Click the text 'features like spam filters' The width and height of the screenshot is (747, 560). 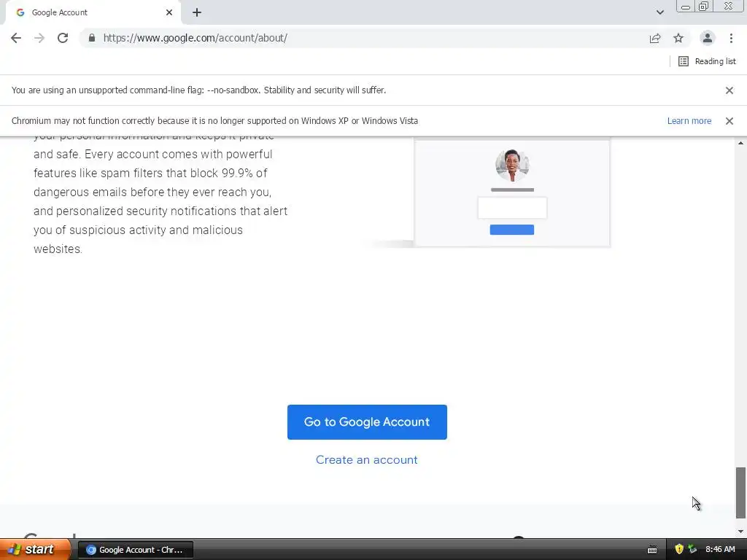98,174
